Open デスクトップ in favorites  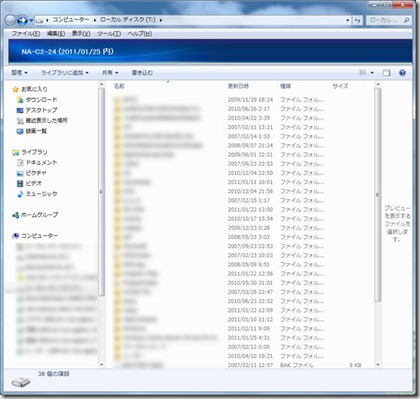41,110
